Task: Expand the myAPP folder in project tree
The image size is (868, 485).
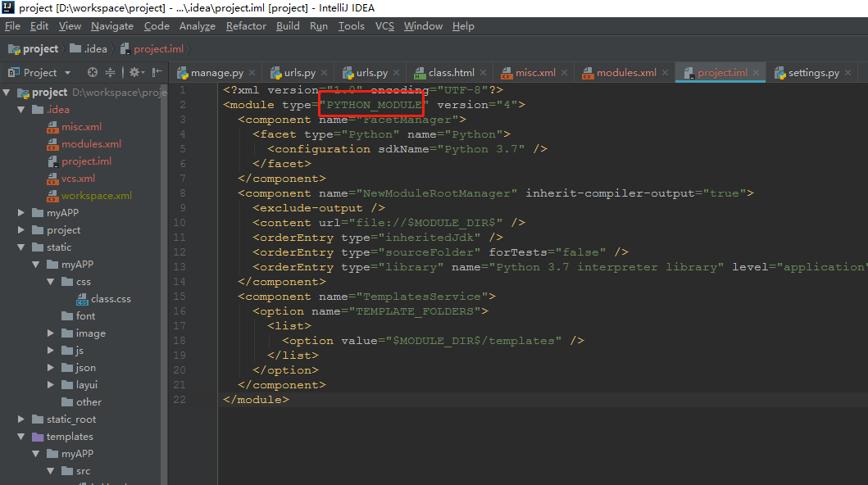Action: pyautogui.click(x=20, y=212)
